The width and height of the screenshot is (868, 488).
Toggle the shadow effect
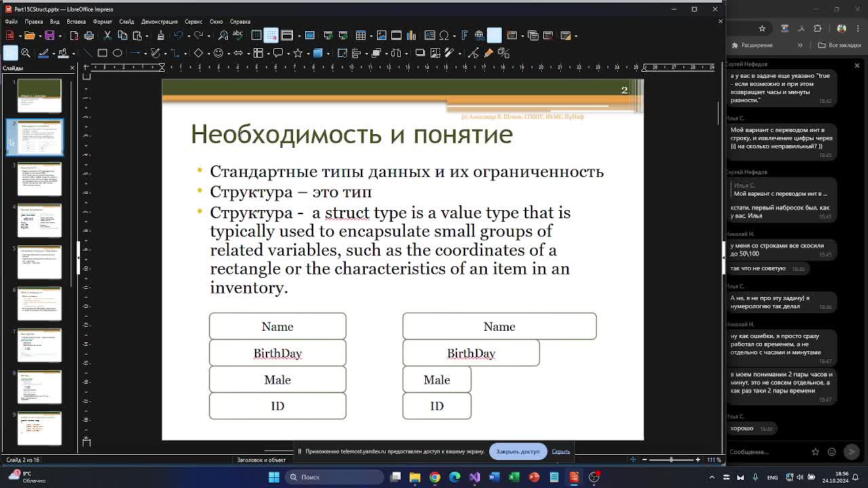420,53
